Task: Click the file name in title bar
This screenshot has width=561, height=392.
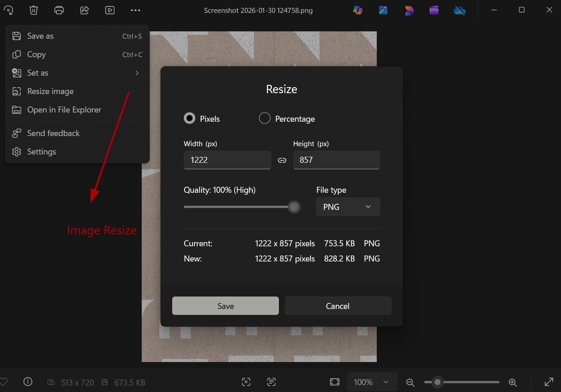Action: click(x=259, y=10)
